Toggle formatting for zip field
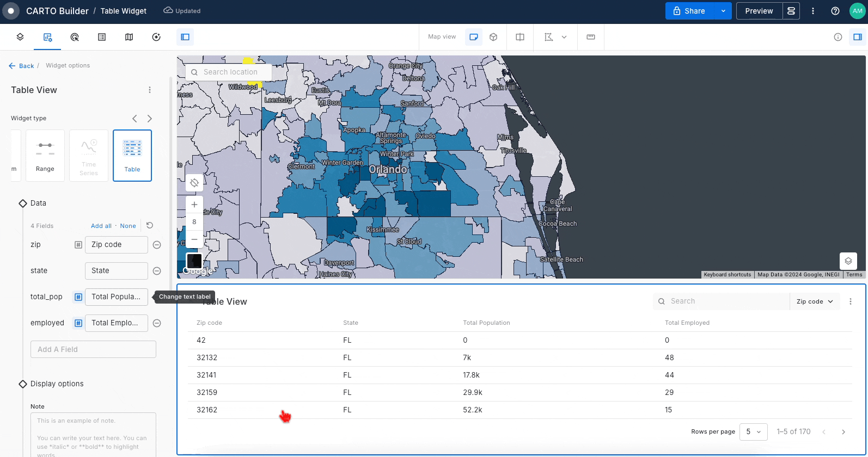The width and height of the screenshot is (868, 457). (x=78, y=245)
